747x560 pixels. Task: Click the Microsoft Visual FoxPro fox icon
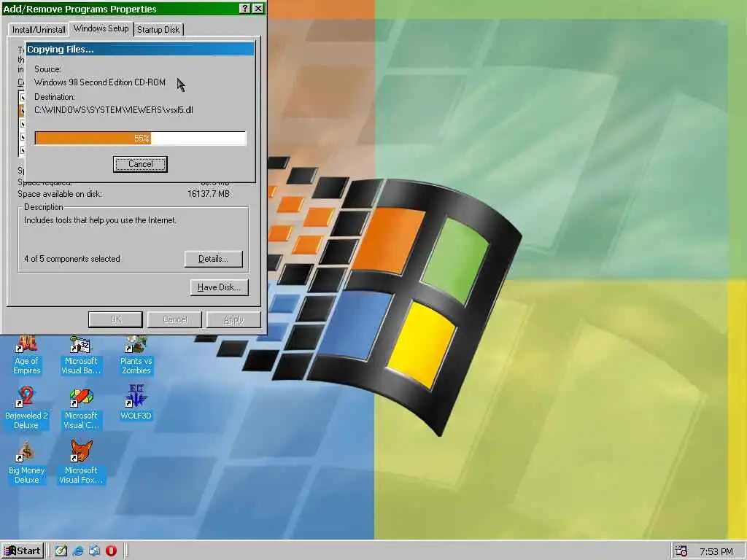pyautogui.click(x=82, y=451)
